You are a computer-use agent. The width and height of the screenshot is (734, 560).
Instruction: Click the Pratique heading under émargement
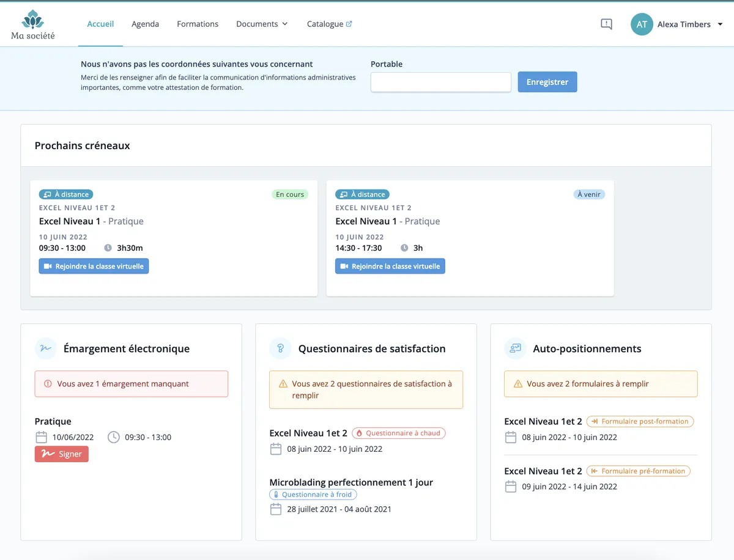coord(53,421)
